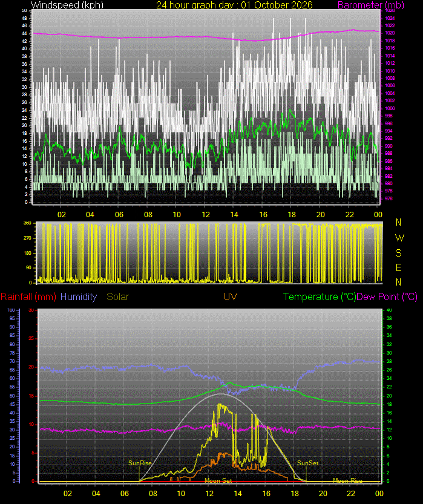Viewport: 423px width, 504px height.
Task: Click the "UV" legend label
Action: coord(231,296)
